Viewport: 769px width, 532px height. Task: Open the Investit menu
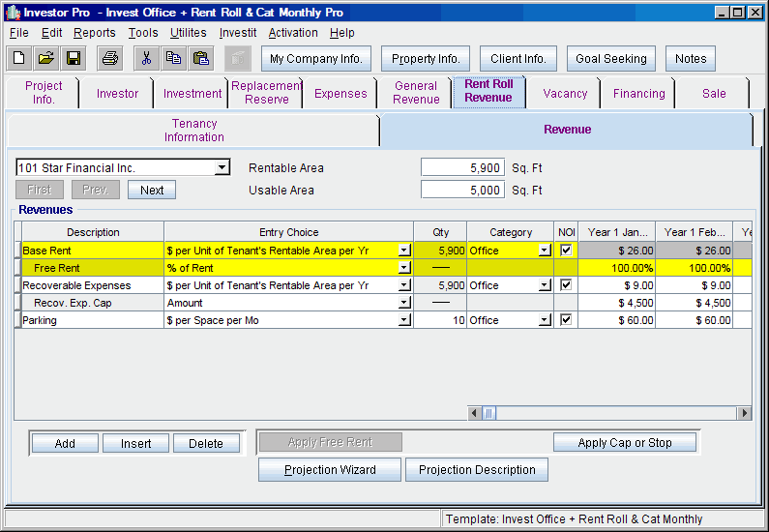[238, 33]
